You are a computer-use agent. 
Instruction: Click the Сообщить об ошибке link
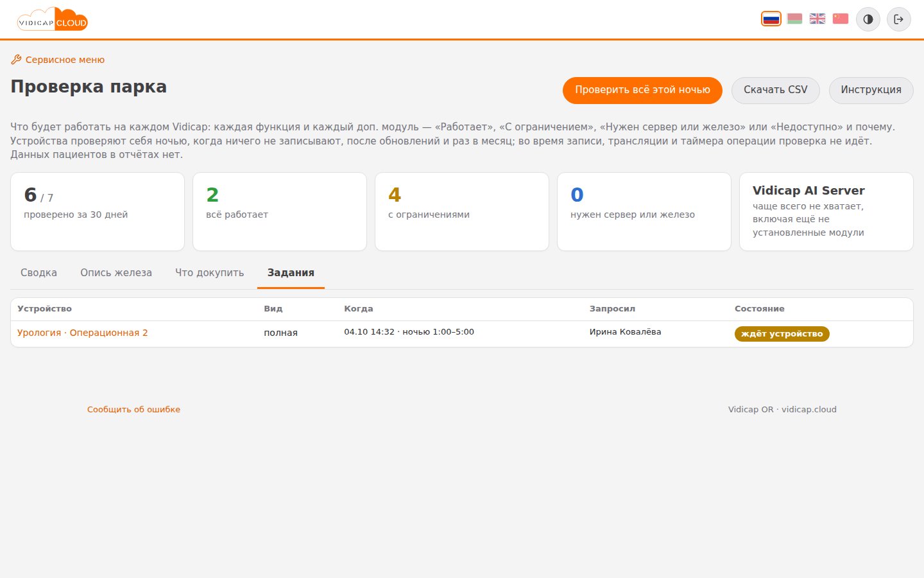(x=133, y=409)
